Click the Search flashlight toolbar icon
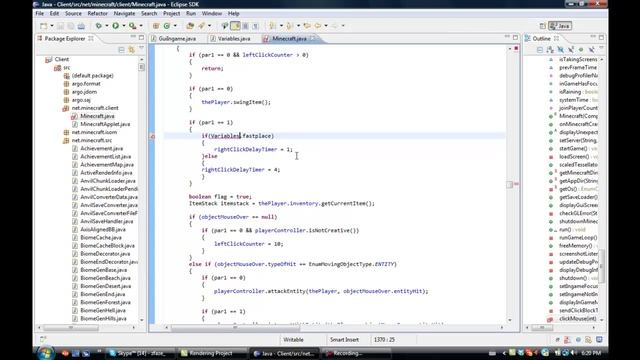640x360 pixels. pyautogui.click(x=202, y=26)
